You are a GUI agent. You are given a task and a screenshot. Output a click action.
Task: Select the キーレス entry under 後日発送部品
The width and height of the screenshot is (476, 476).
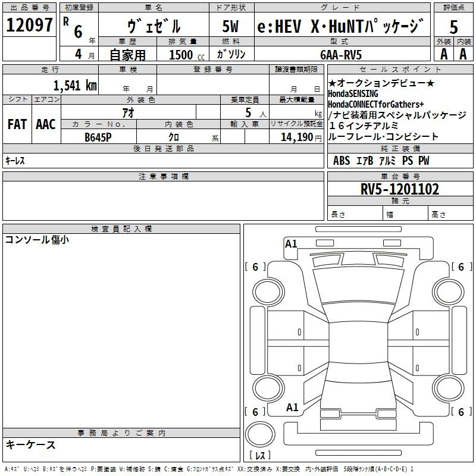[15, 160]
